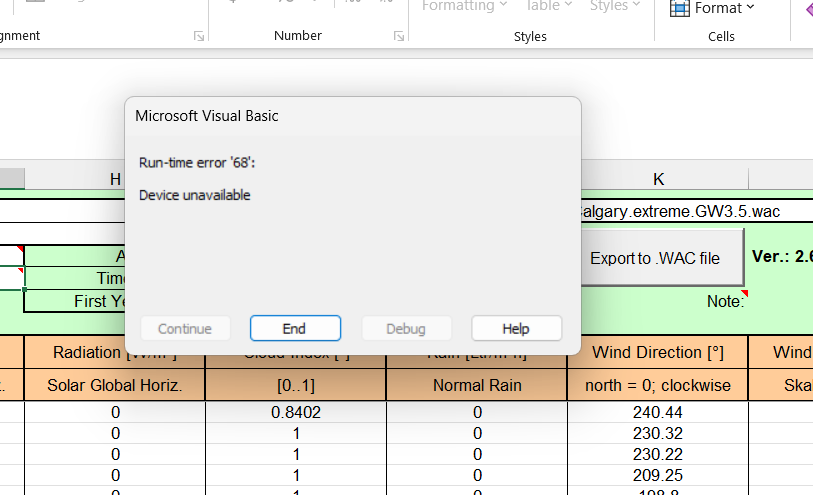Click the filename cell ending in GW3.5.wac
The width and height of the screenshot is (813, 495).
[x=680, y=211]
